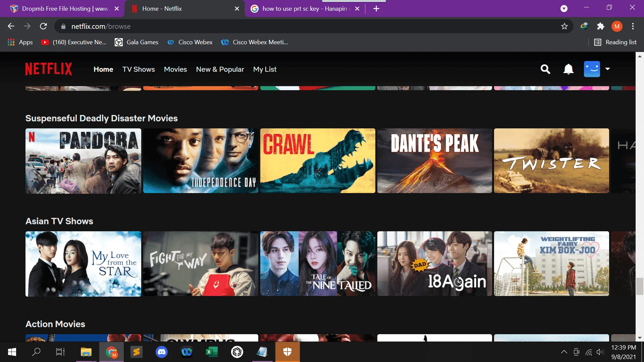Open Netflix search magnifier icon
The width and height of the screenshot is (644, 362).
click(545, 69)
